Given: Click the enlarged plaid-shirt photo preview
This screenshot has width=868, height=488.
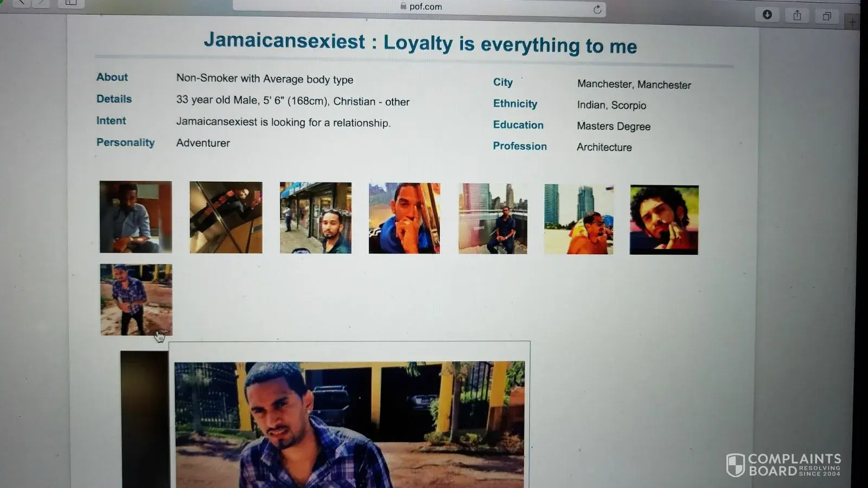Looking at the screenshot, I should click(x=349, y=425).
